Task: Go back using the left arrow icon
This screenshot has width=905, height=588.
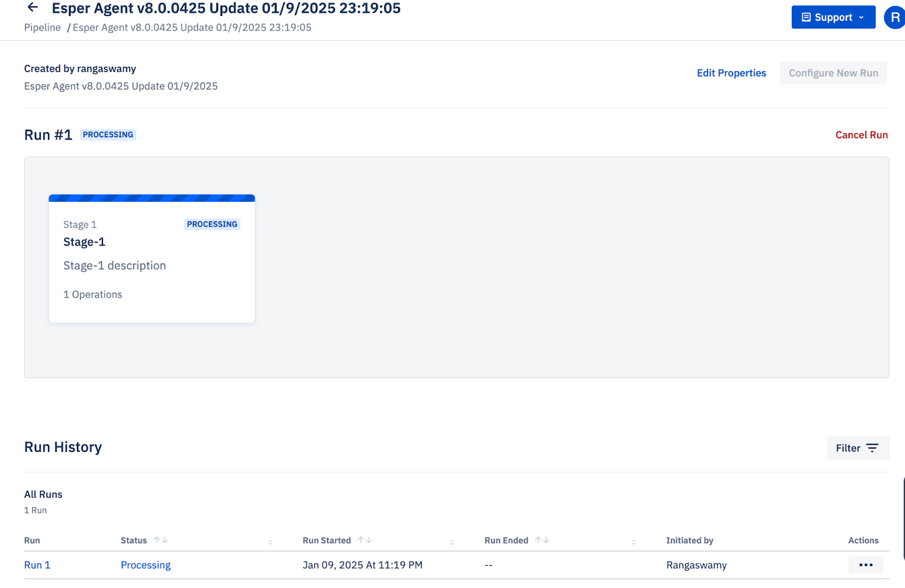Action: pos(33,7)
